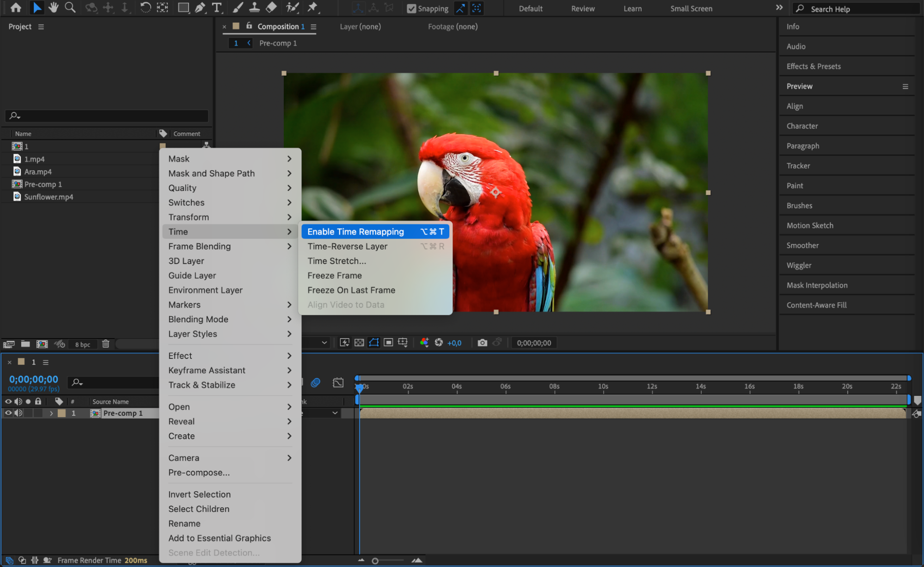Toggle the Snapping checkbox
924x567 pixels.
click(411, 8)
